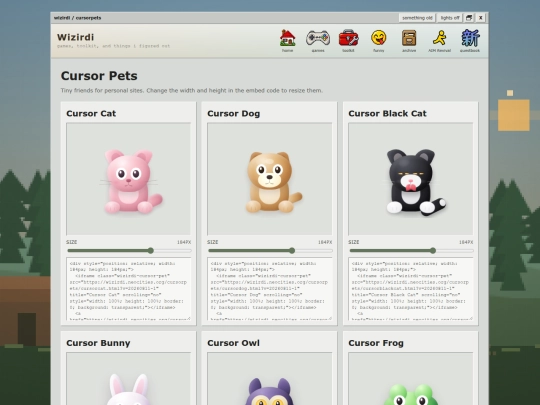Screen dimensions: 540x405
Task: Click the Cursor Pets page title
Action: click(x=99, y=76)
